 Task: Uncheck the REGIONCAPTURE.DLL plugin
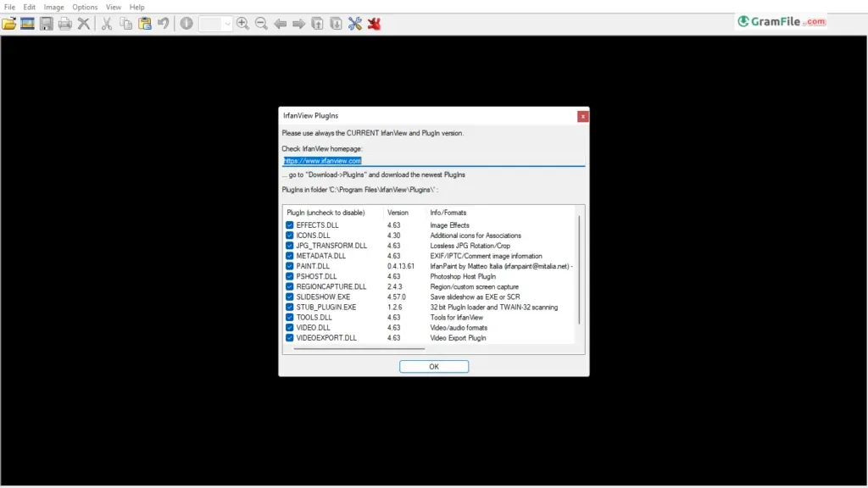290,286
